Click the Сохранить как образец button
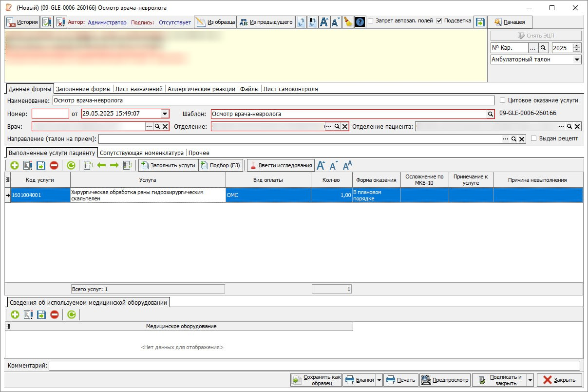This screenshot has width=588, height=392. [x=316, y=380]
